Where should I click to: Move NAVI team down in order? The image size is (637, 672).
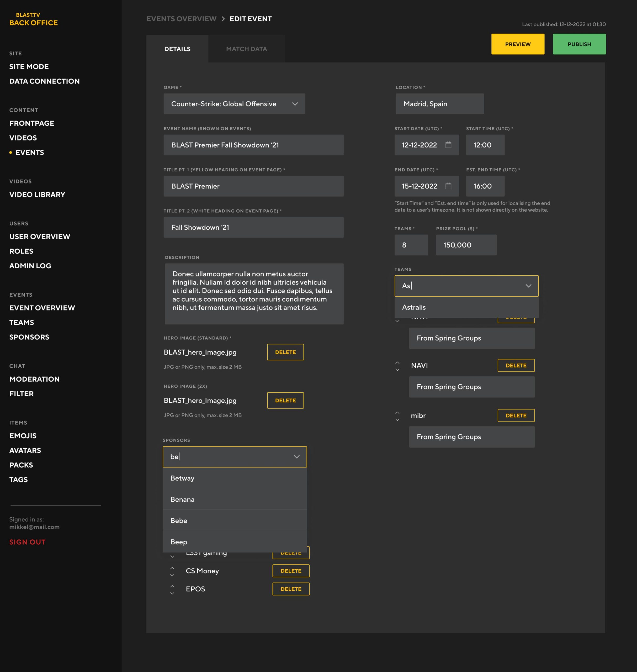tap(397, 370)
